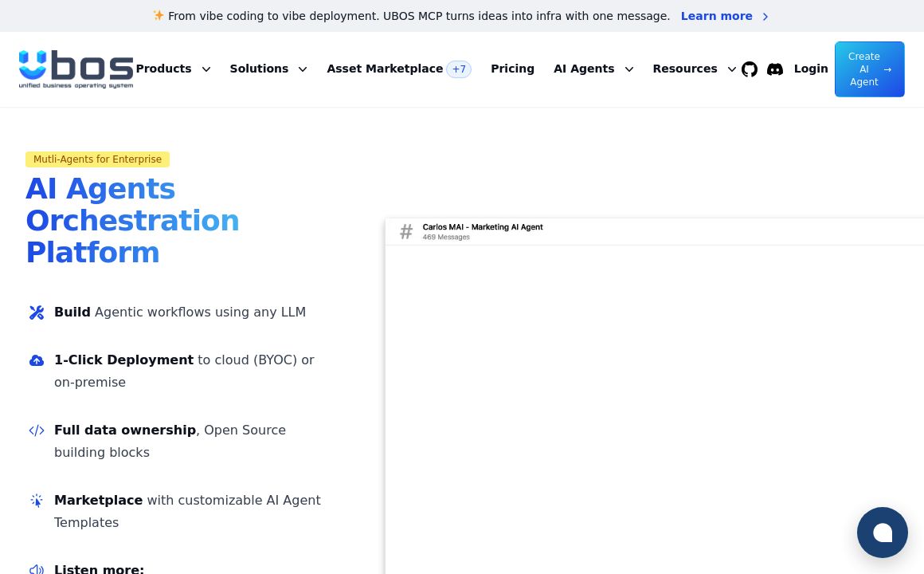Click the cloud upload deployment icon
924x574 pixels.
(37, 360)
